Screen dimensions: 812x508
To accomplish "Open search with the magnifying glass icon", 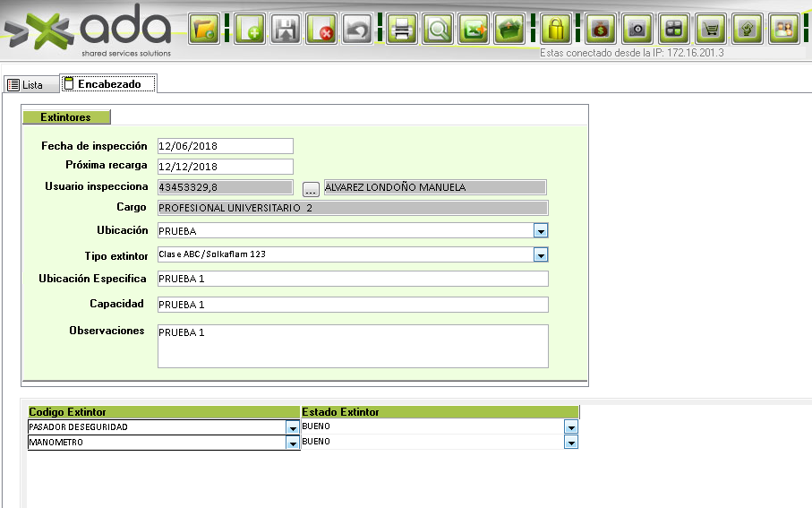I will coord(438,30).
